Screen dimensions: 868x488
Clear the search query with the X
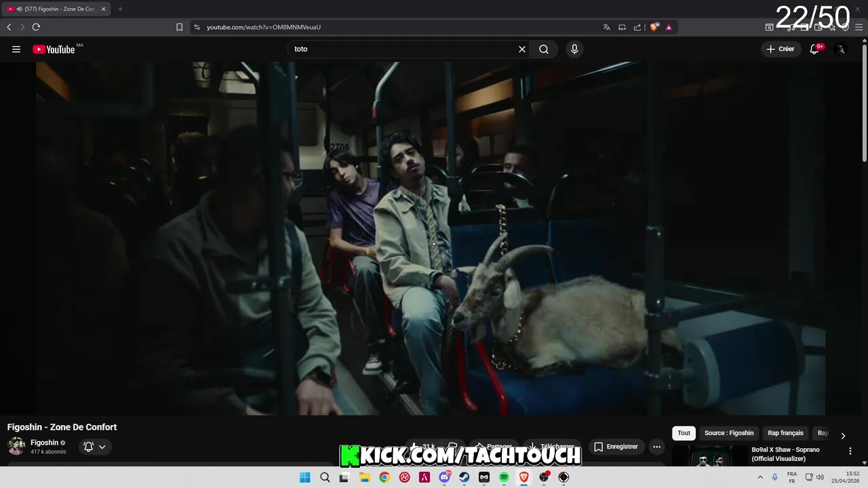coord(522,49)
